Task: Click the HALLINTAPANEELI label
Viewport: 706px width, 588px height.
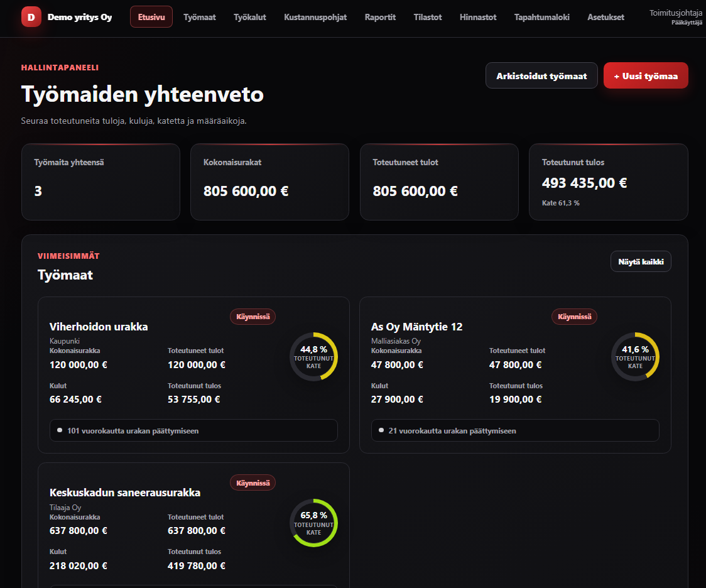Action: pos(60,68)
